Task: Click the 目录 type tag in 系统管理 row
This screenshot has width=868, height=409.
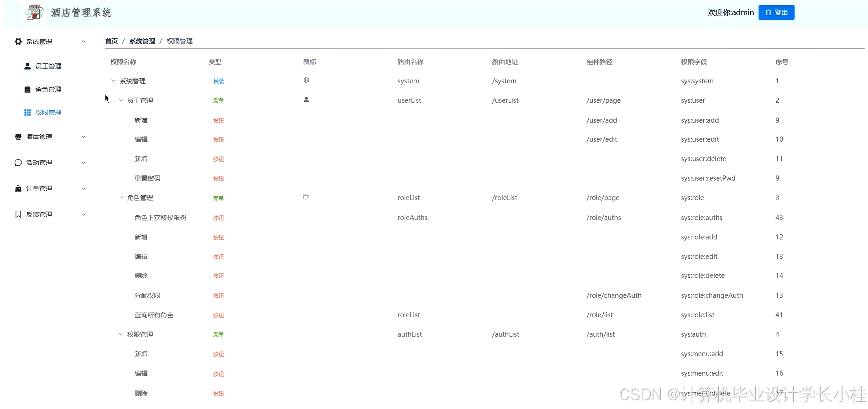Action: [x=218, y=81]
